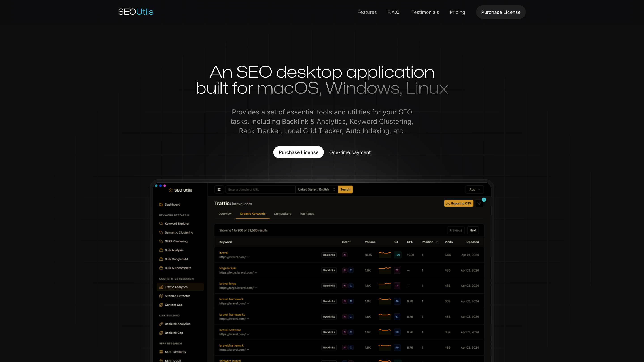644x362 pixels.
Task: Switch to the Competitors tab
Action: pos(282,214)
